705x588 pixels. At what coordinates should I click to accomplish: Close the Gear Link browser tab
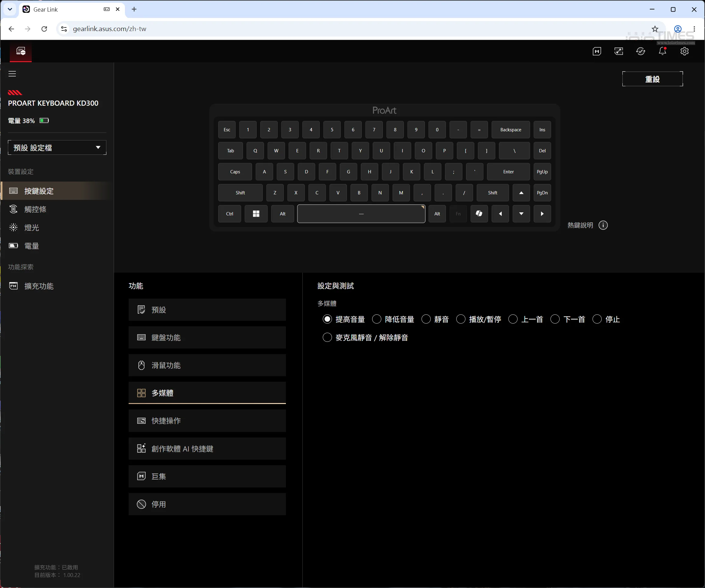tap(118, 9)
